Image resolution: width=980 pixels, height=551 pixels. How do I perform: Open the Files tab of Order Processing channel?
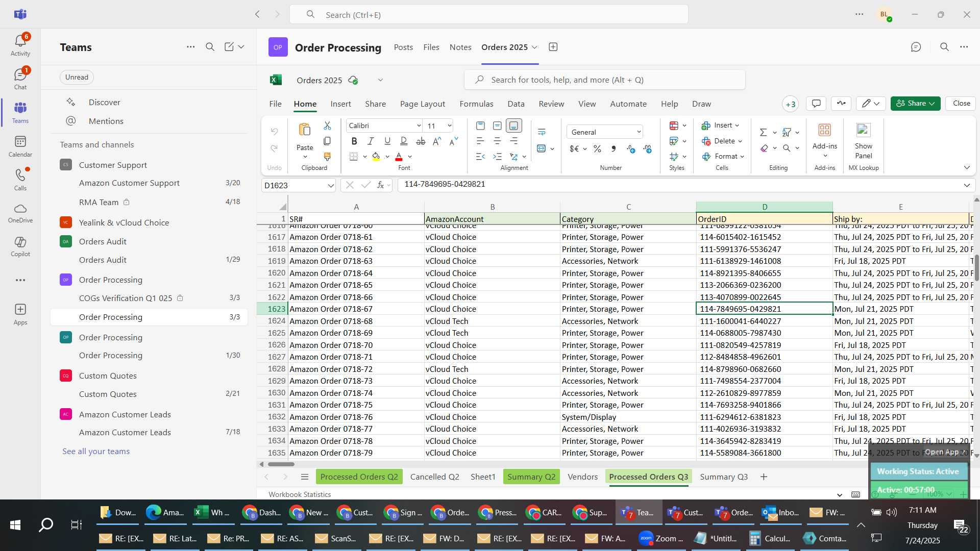point(431,47)
